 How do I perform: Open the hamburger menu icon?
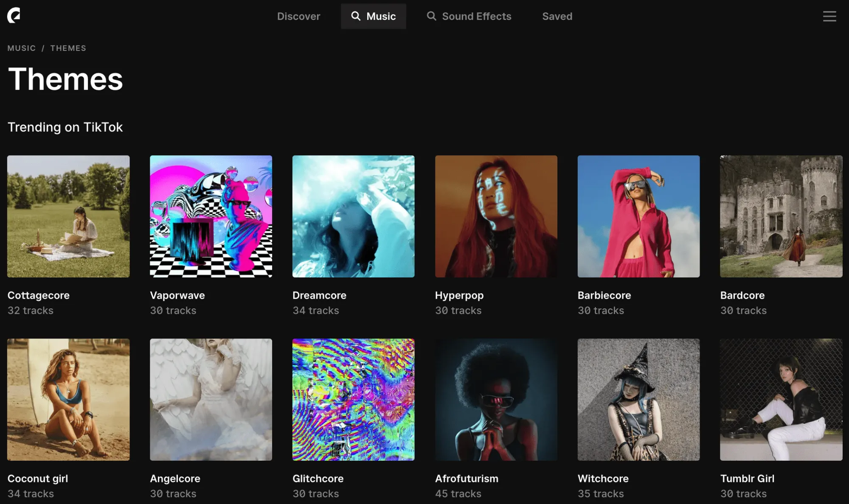click(829, 16)
